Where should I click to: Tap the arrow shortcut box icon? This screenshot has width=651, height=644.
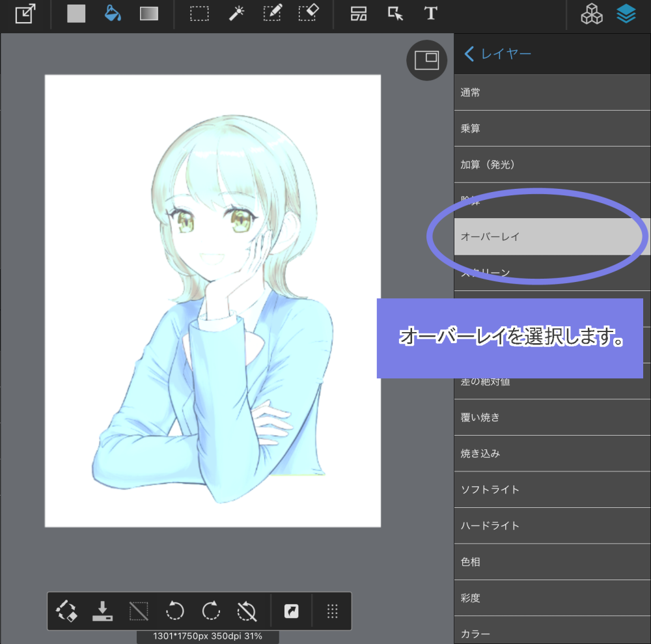(x=292, y=611)
